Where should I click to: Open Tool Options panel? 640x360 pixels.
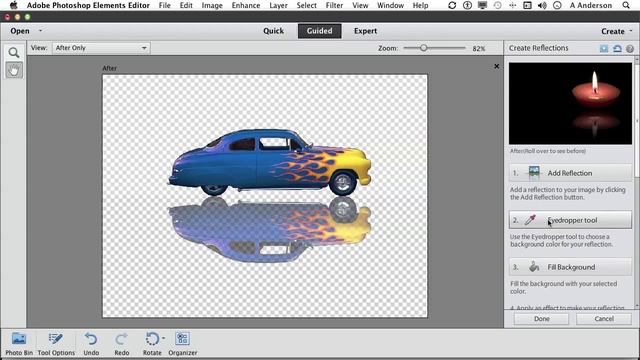click(x=56, y=344)
